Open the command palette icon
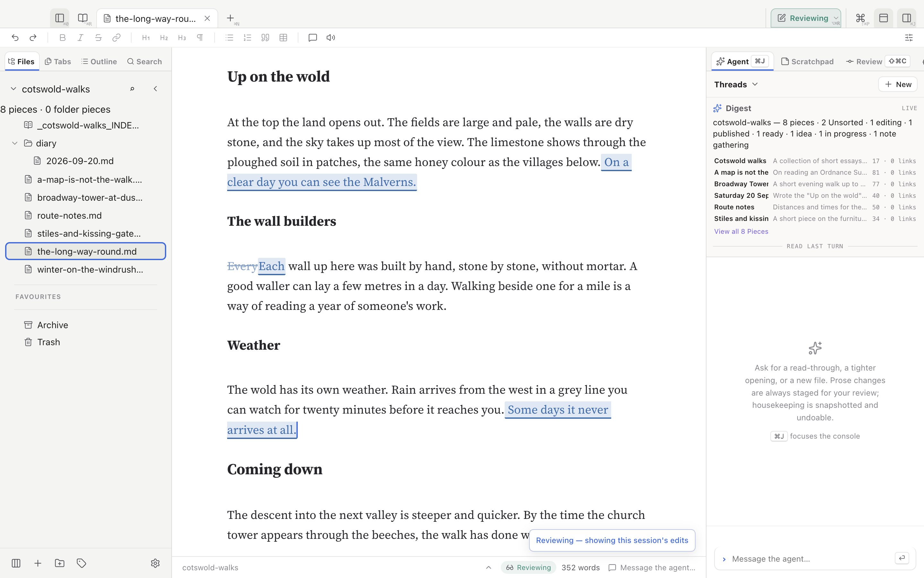Viewport: 924px width, 578px height. pyautogui.click(x=860, y=18)
